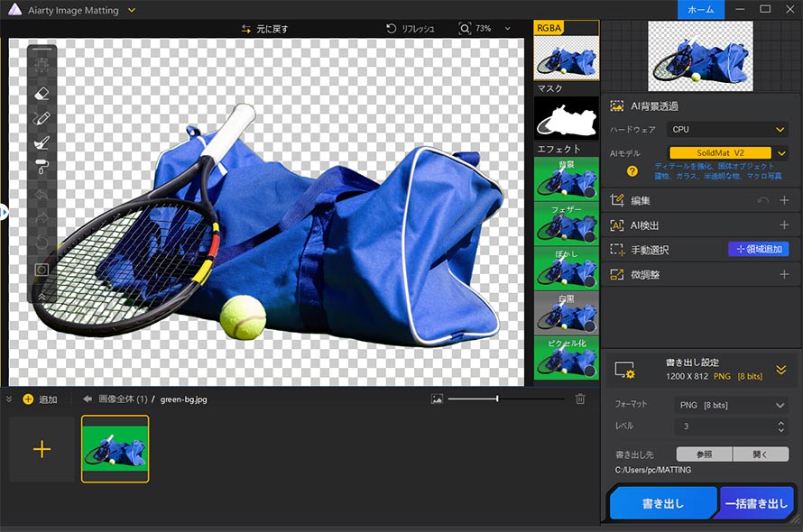Toggle the フェザー effect thumbnail
Screen dimensions: 803x532
tap(566, 222)
